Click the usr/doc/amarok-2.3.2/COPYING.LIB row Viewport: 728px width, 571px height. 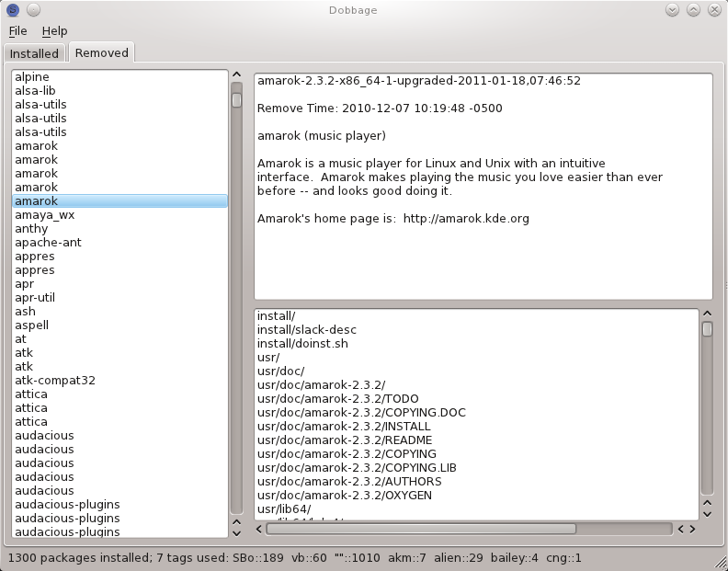[x=477, y=467]
